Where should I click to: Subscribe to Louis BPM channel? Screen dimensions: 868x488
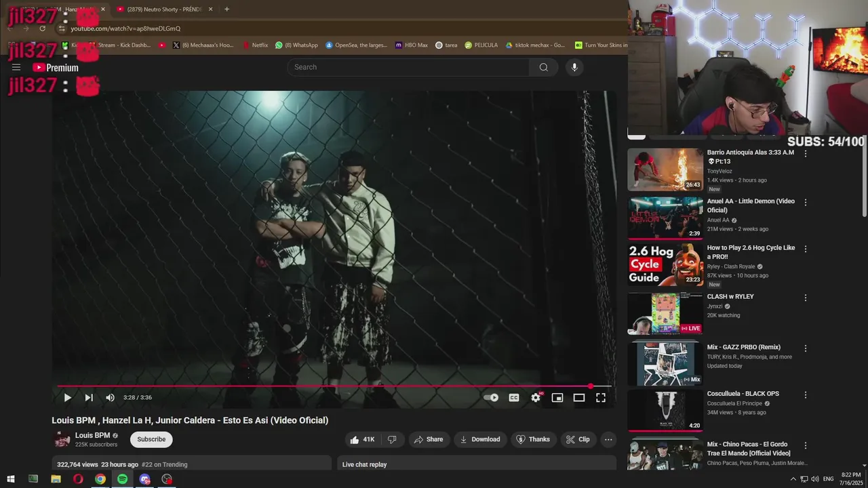coord(151,439)
